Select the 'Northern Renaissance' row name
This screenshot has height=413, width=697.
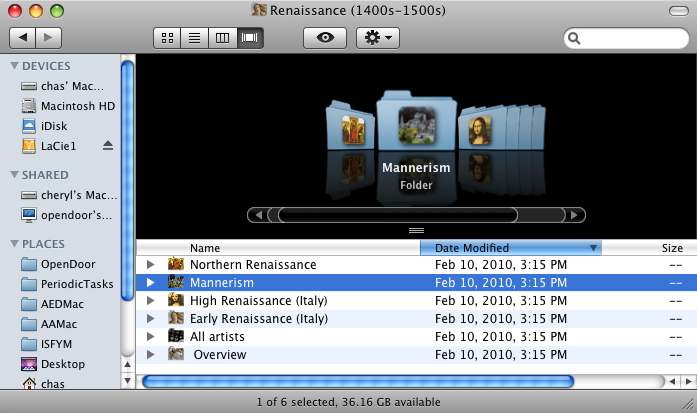coord(253,265)
